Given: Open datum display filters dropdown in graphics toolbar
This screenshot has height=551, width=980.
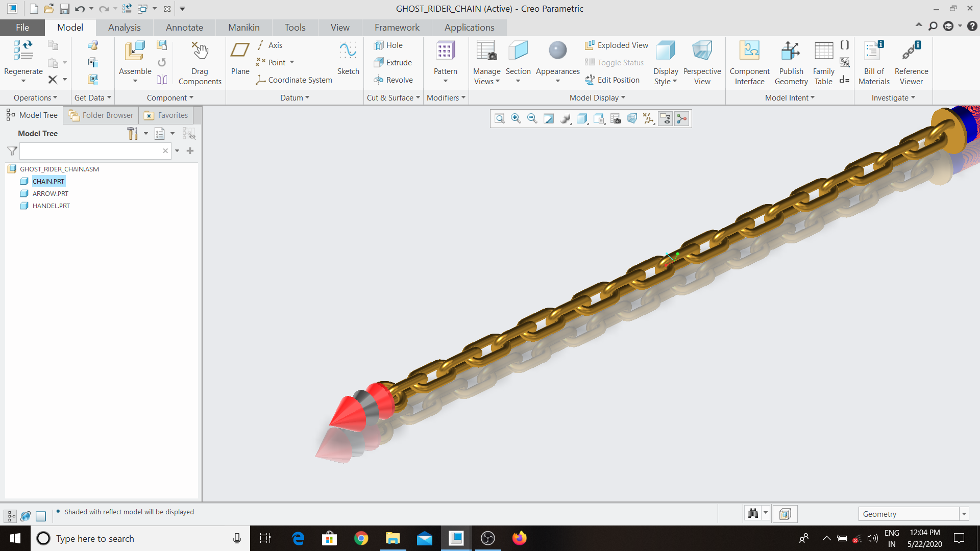Looking at the screenshot, I should (649, 119).
